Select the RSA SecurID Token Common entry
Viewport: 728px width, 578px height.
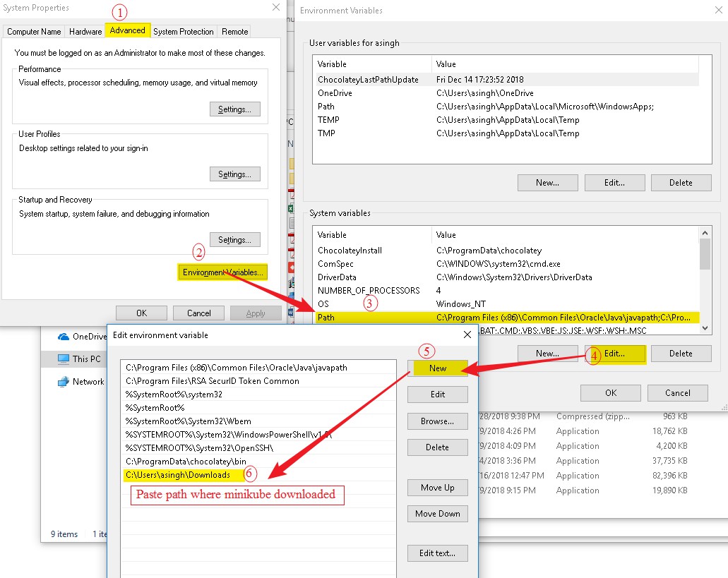(258, 381)
